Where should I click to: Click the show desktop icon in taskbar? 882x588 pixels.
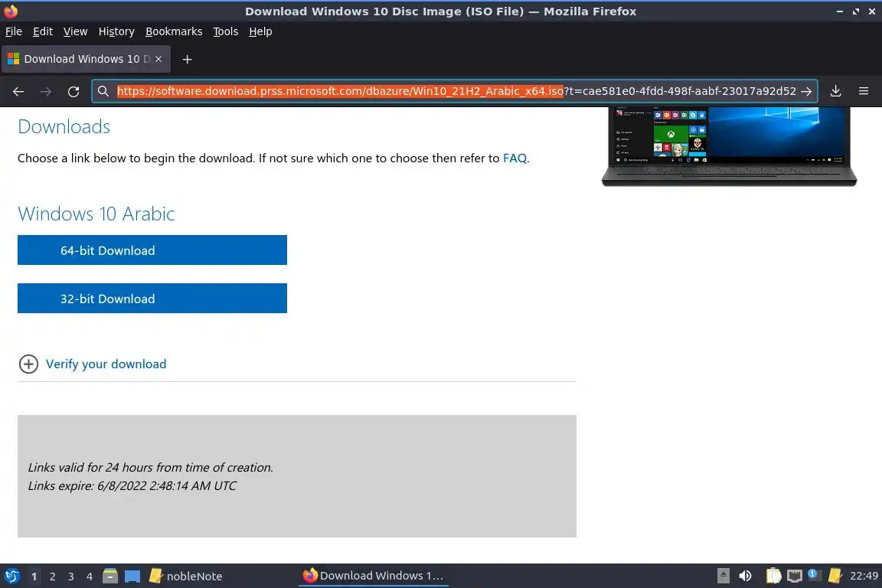coord(132,577)
